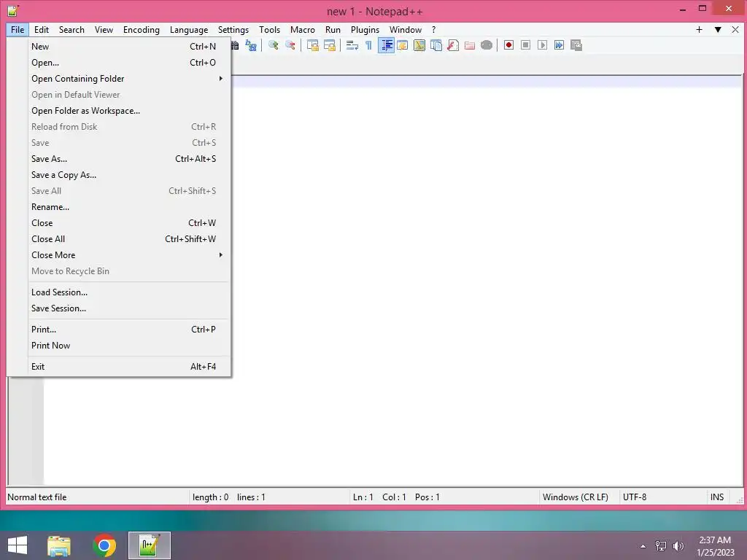This screenshot has width=747, height=560.
Task: Toggle the Word Wrap toolbar icon
Action: tap(352, 45)
